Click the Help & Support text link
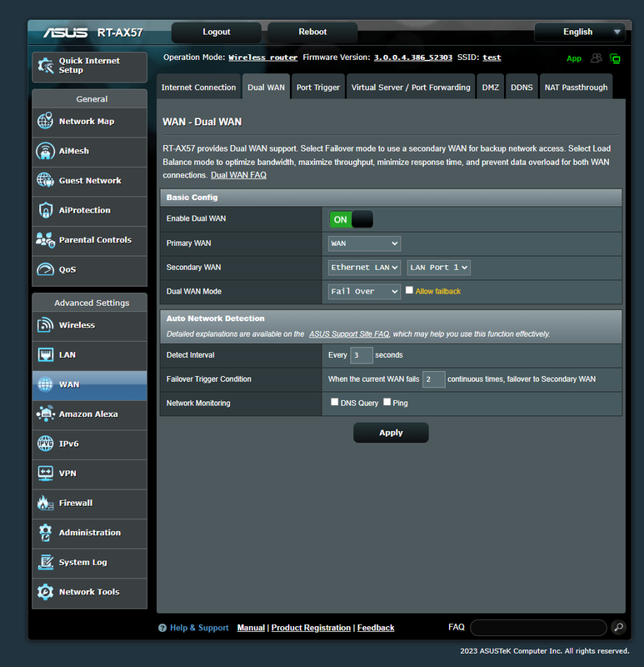This screenshot has height=667, width=644. point(199,628)
